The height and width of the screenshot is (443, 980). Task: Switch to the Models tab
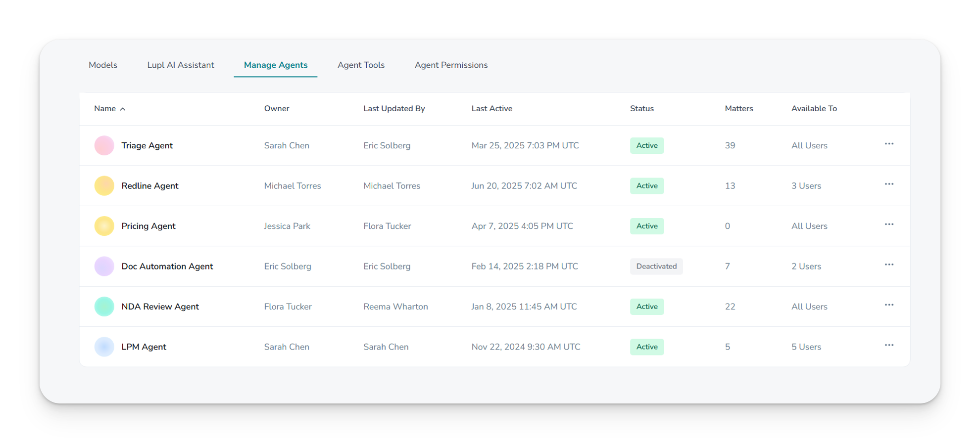(x=103, y=65)
